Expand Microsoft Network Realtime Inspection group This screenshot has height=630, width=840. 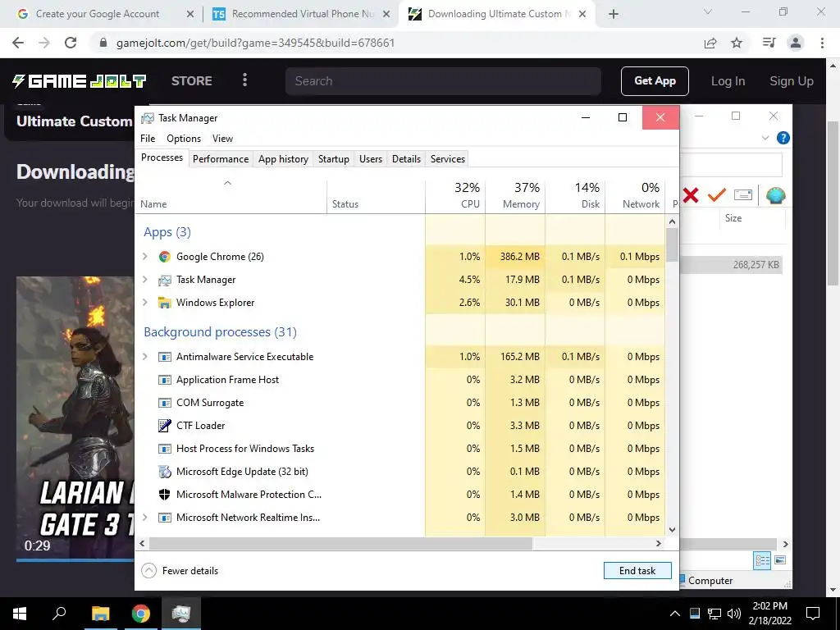click(144, 518)
